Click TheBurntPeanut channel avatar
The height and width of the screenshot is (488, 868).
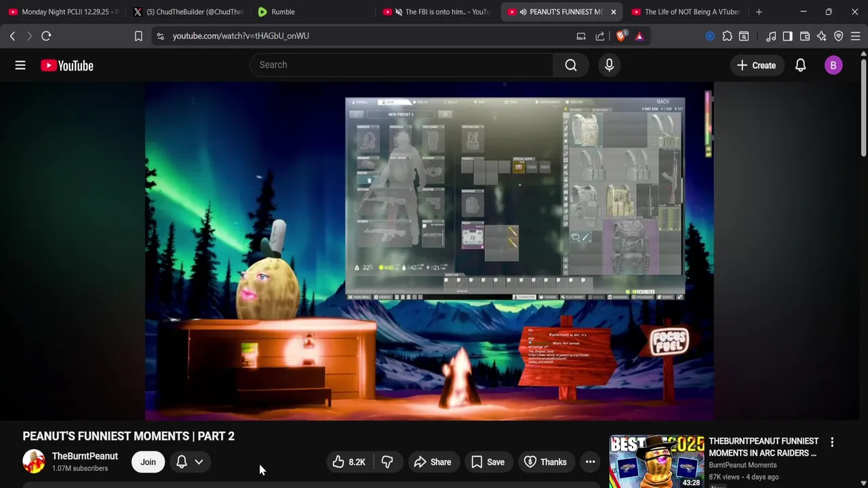point(34,462)
